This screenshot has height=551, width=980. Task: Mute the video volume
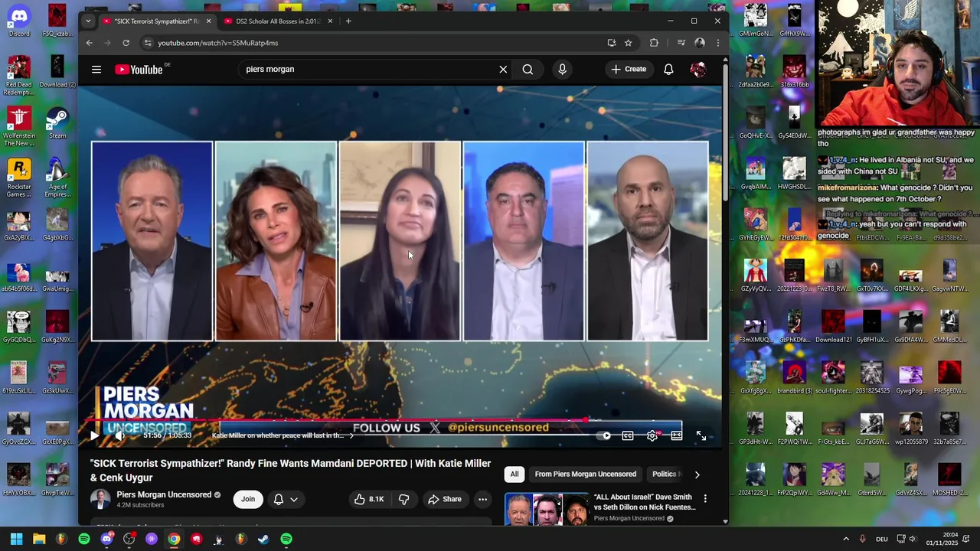pyautogui.click(x=119, y=435)
